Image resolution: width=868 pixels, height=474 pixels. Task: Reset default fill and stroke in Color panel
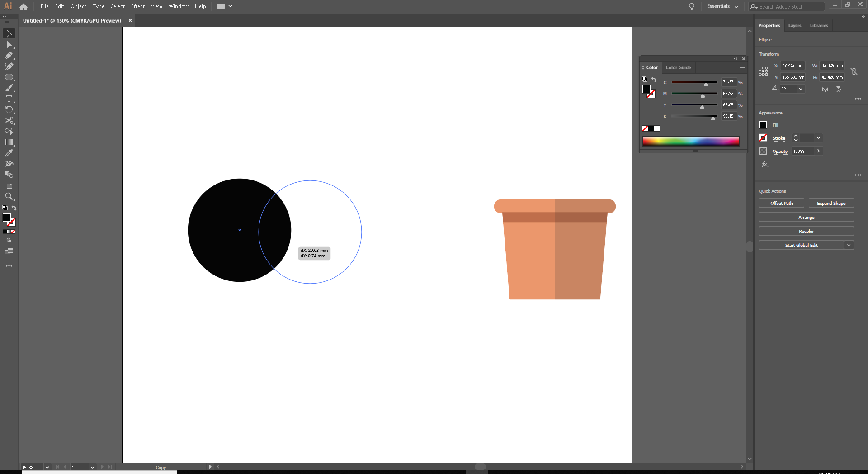pos(645,79)
